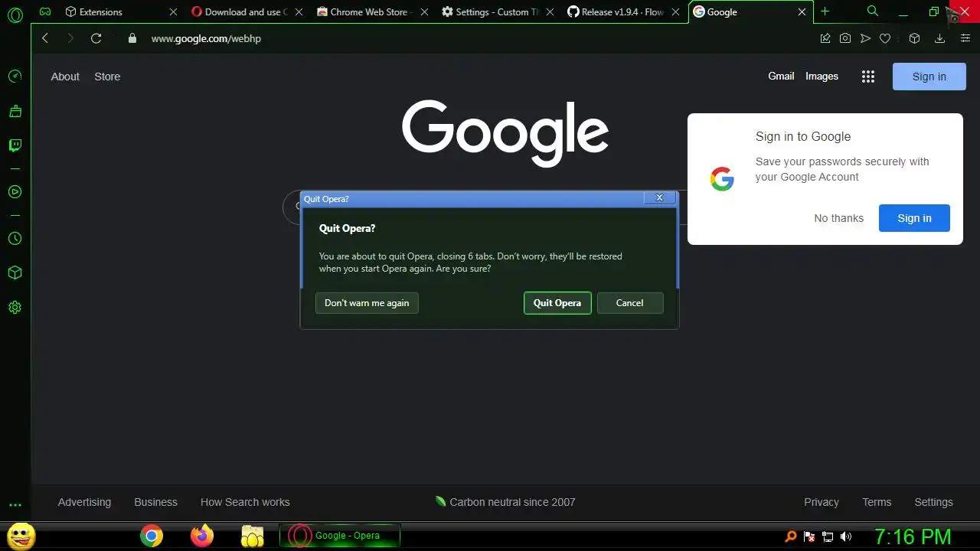The height and width of the screenshot is (551, 980).
Task: Open the Google apps grid
Action: (x=867, y=77)
